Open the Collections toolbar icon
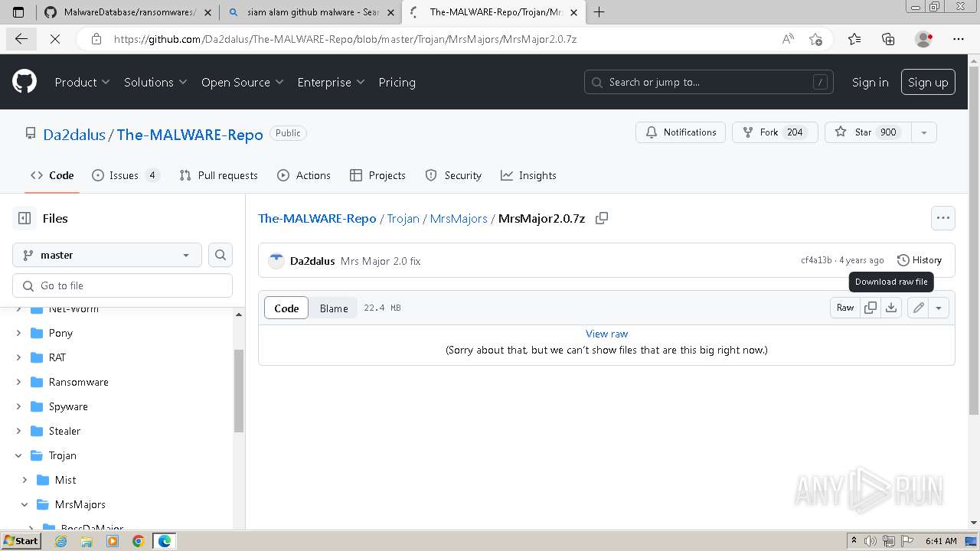 tap(888, 39)
